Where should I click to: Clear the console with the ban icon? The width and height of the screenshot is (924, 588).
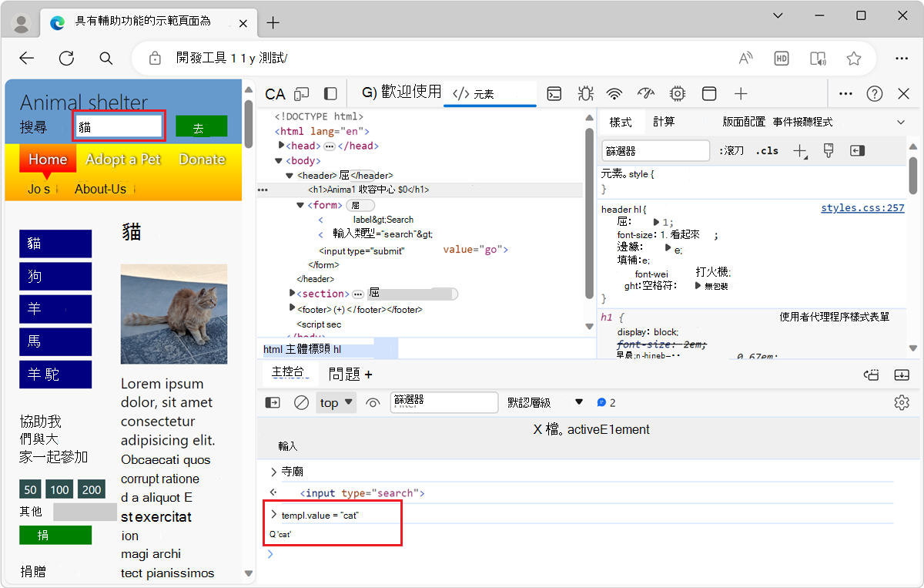pos(302,402)
